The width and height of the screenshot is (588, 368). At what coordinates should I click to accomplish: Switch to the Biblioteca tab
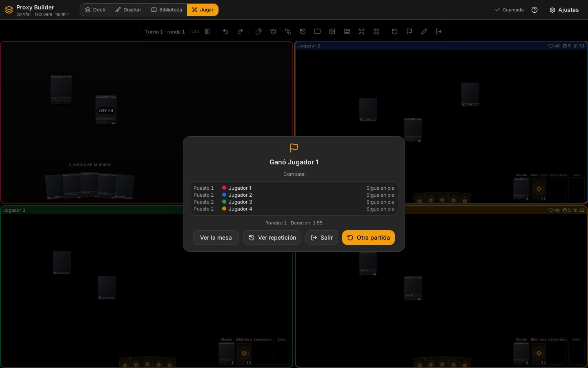coord(167,10)
